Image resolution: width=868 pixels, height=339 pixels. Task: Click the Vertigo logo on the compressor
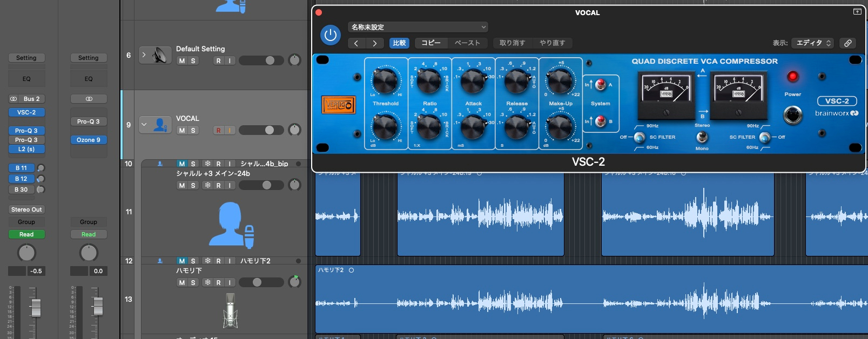(x=339, y=105)
